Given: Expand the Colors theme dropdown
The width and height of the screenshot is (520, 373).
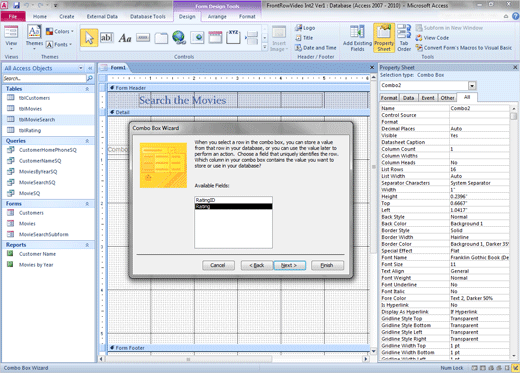Looking at the screenshot, I should [x=60, y=31].
